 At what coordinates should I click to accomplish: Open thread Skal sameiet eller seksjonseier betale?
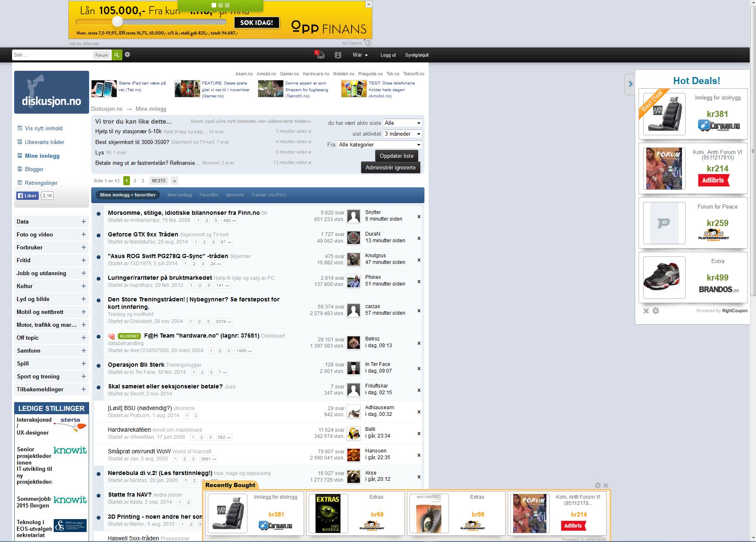tap(165, 386)
